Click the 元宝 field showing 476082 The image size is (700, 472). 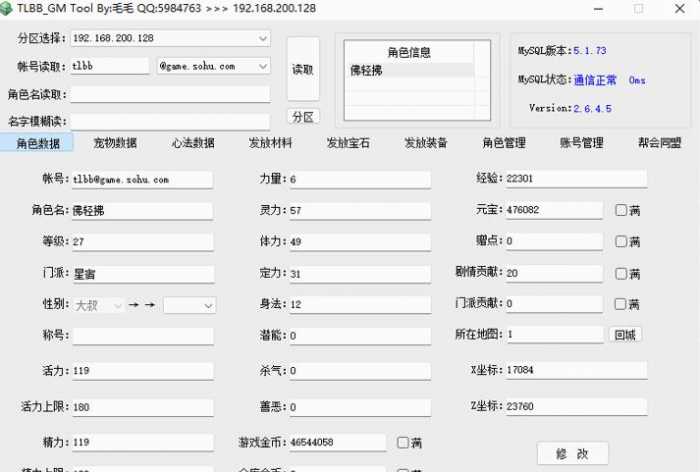[554, 210]
